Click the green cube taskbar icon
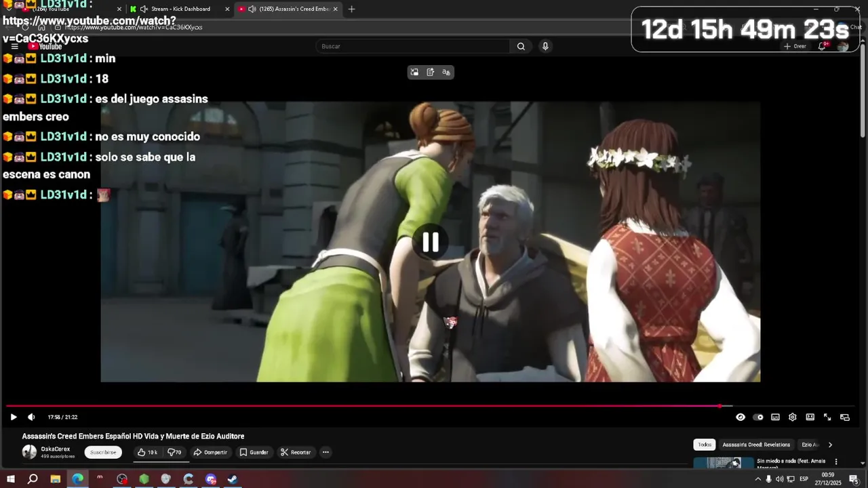 144,479
